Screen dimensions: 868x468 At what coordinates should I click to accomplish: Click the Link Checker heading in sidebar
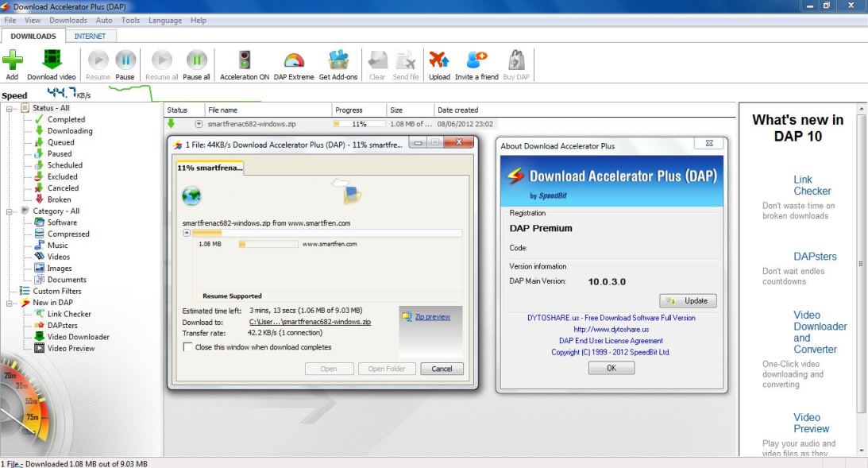pos(812,185)
